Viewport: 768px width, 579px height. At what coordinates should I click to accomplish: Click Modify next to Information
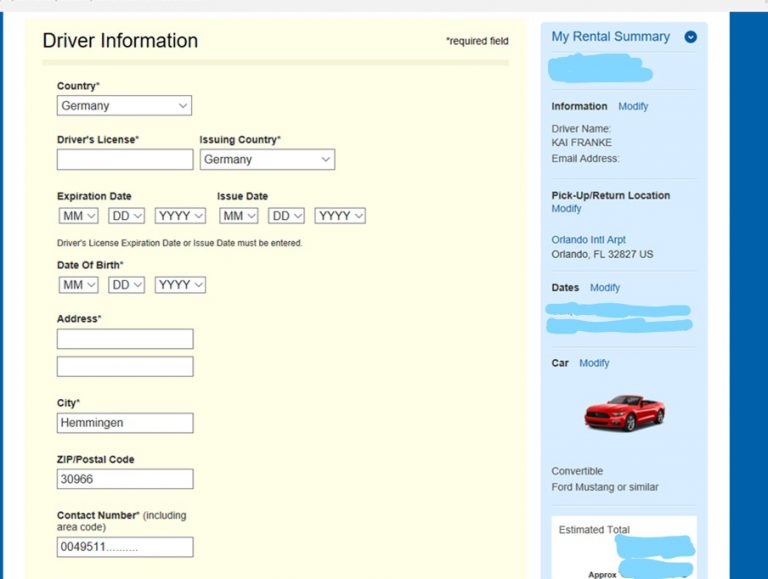[x=633, y=106]
